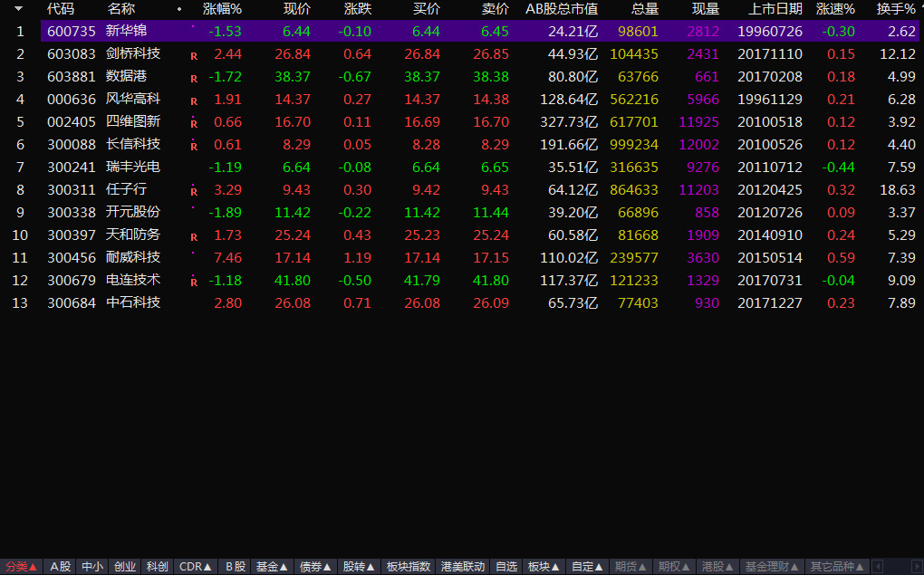924x575 pixels.
Task: Switch to the A股 tab
Action: click(61, 567)
